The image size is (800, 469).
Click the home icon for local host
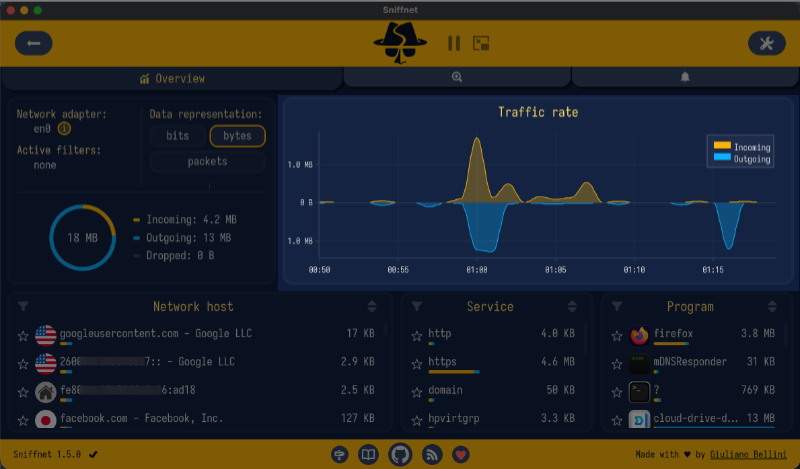click(x=45, y=392)
